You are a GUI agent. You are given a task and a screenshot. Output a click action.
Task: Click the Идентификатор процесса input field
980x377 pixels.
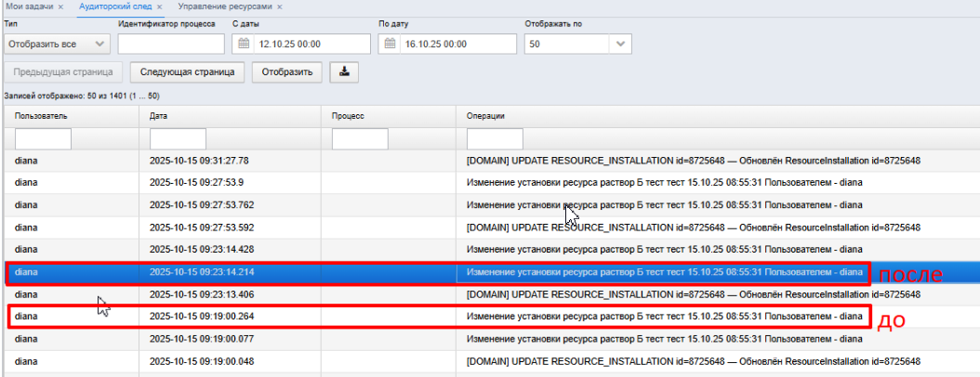(171, 45)
